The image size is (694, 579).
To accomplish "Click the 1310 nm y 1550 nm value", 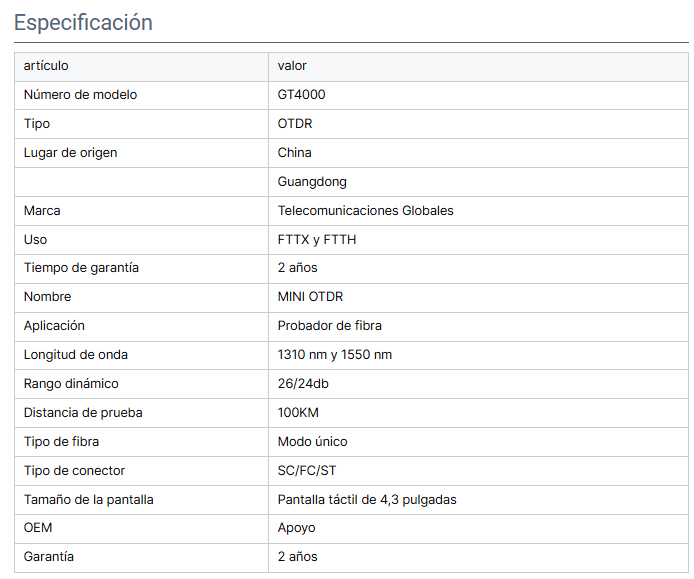I will [335, 355].
